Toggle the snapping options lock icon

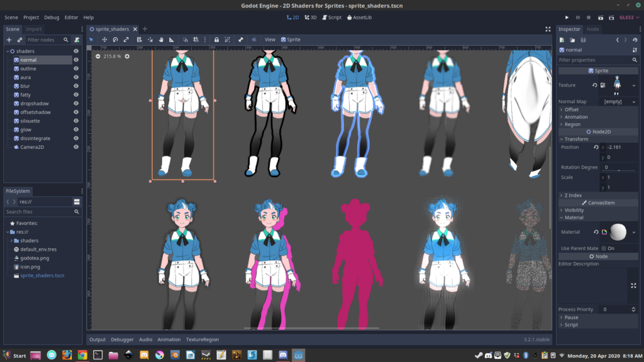216,39
